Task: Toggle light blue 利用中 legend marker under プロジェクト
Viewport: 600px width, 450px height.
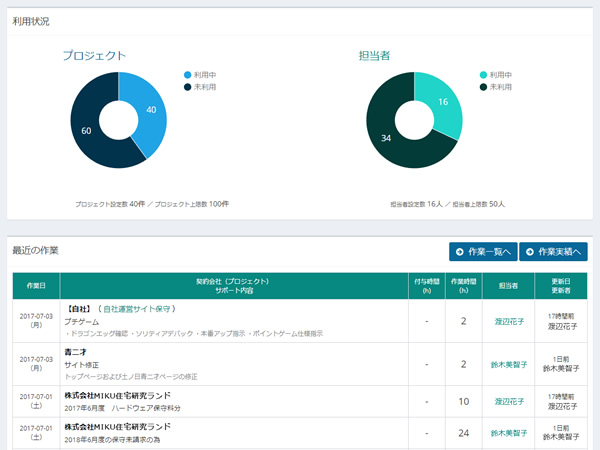Action: point(187,75)
